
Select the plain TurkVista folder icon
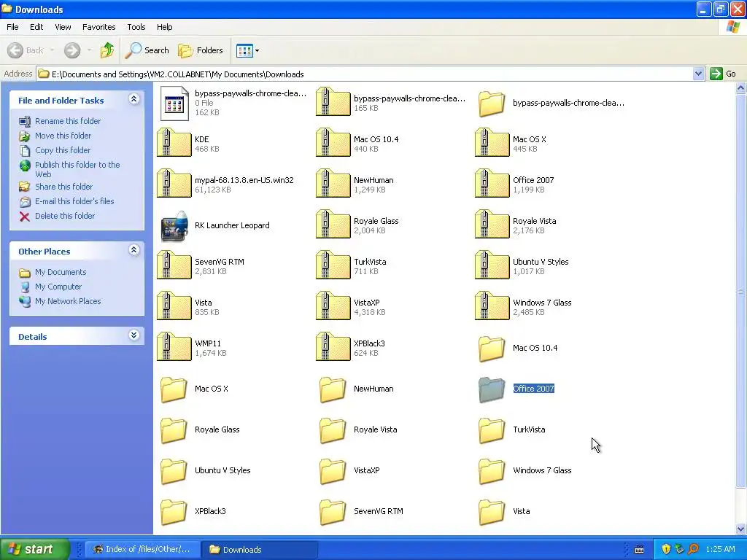click(492, 430)
